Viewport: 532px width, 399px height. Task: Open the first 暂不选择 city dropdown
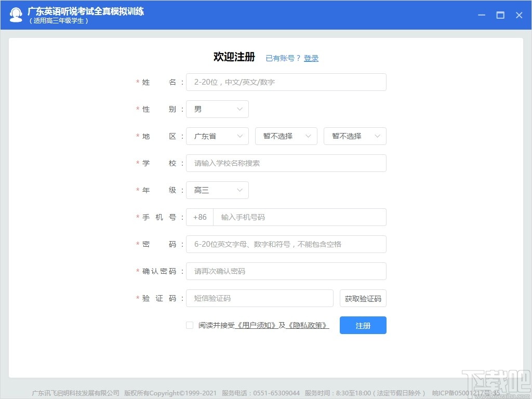pos(286,136)
